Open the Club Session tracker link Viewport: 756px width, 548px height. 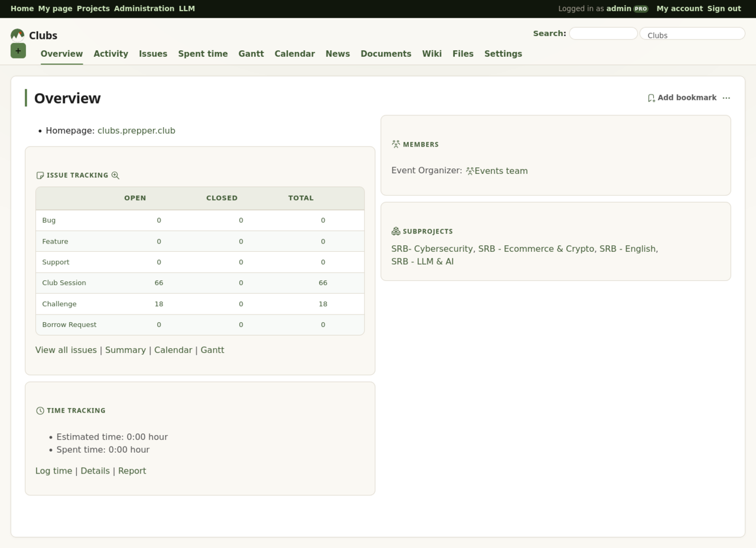pos(64,283)
